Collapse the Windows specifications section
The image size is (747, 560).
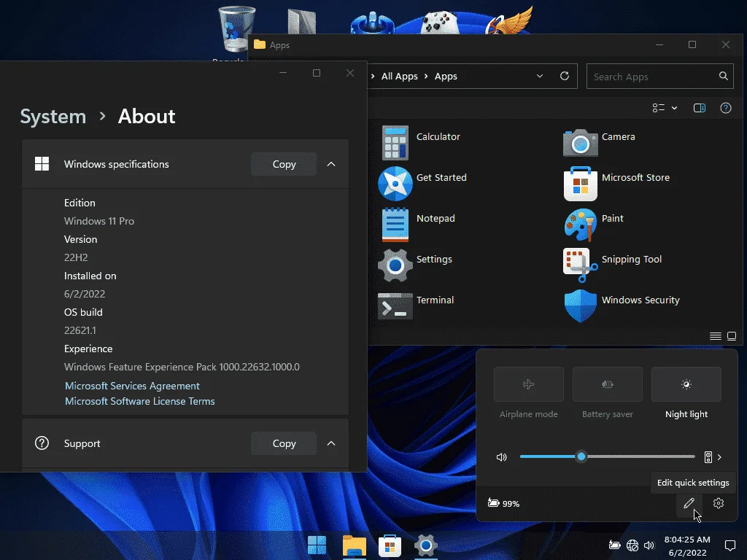click(x=331, y=164)
